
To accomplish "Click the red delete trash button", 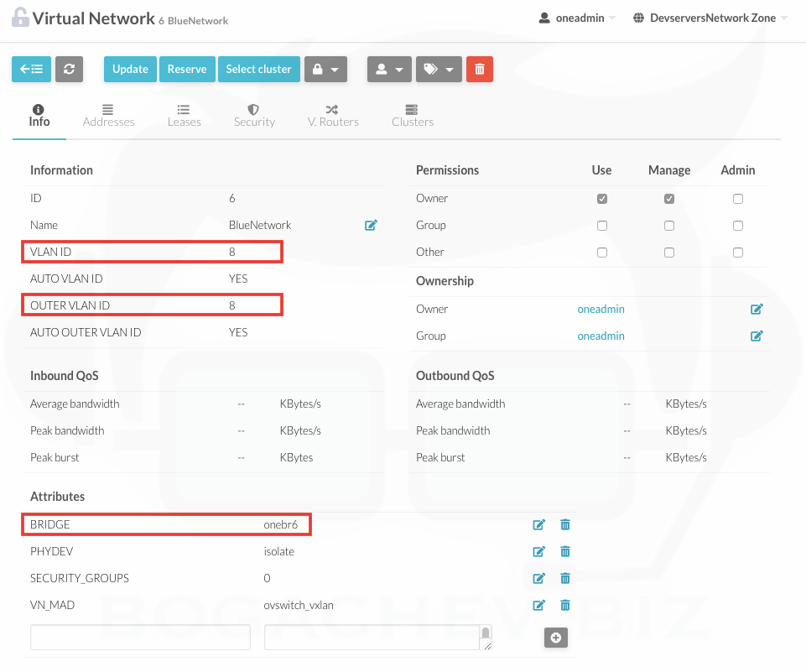I will click(480, 70).
